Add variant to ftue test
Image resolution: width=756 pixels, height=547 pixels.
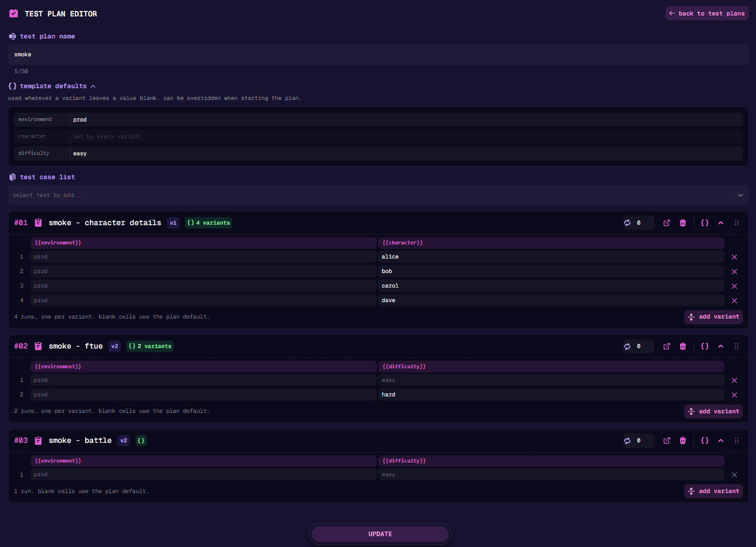pyautogui.click(x=713, y=411)
